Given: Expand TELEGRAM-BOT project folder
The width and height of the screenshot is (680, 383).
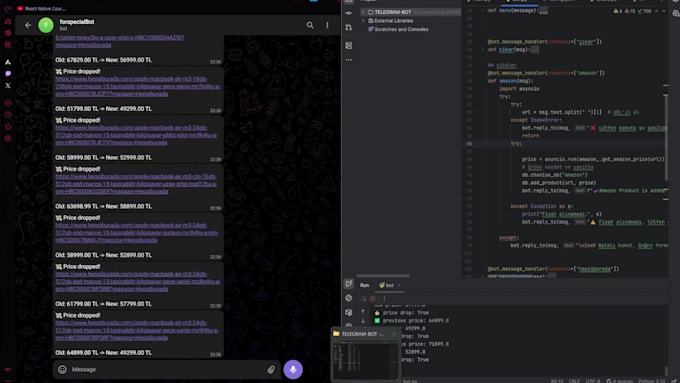Looking at the screenshot, I should point(363,12).
